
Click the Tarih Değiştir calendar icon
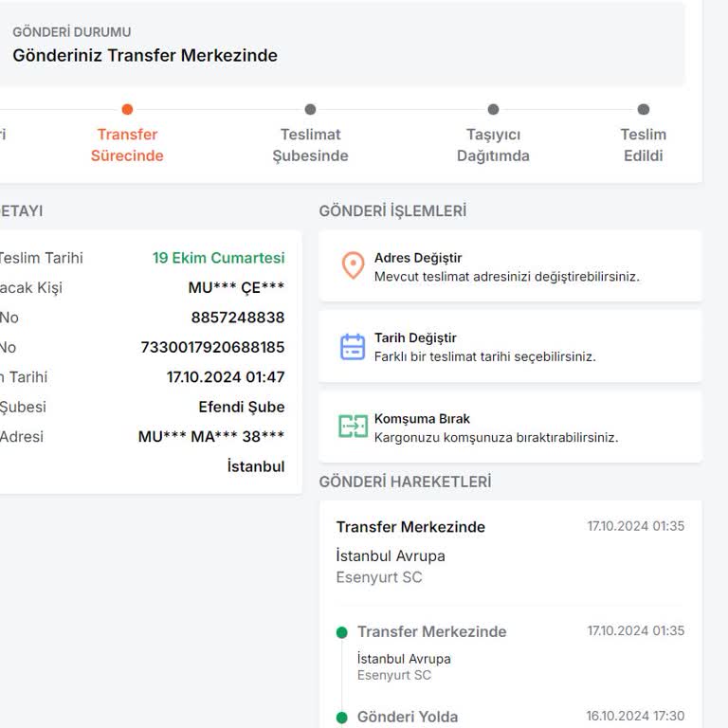pyautogui.click(x=353, y=347)
